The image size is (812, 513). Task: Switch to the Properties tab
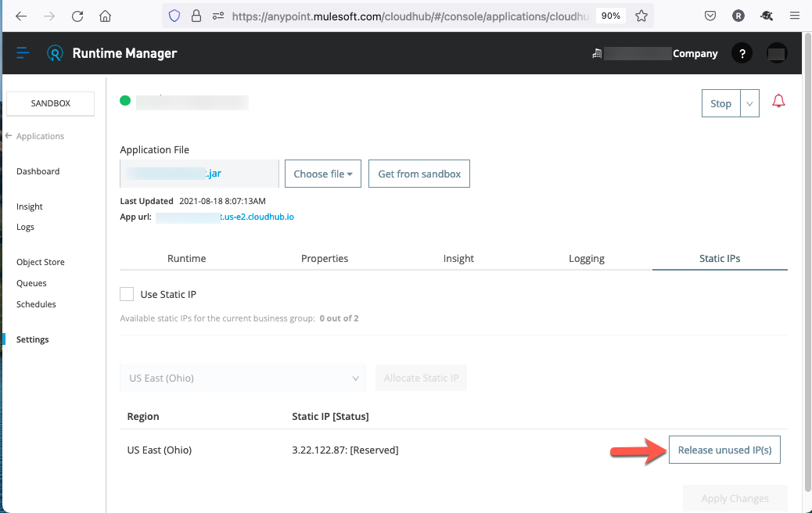[x=325, y=258]
